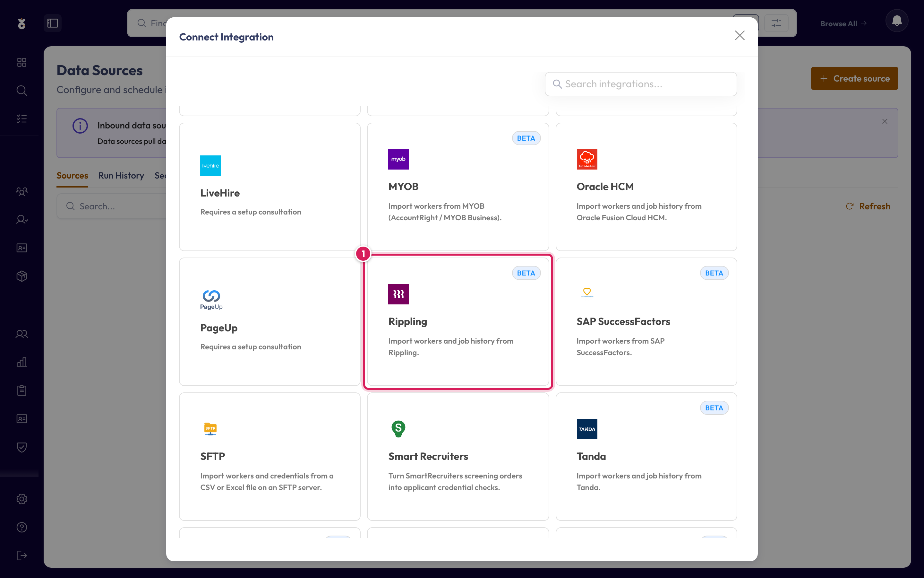Screen dimensions: 924x578
Task: Switch to the Run History tab
Action: point(121,175)
